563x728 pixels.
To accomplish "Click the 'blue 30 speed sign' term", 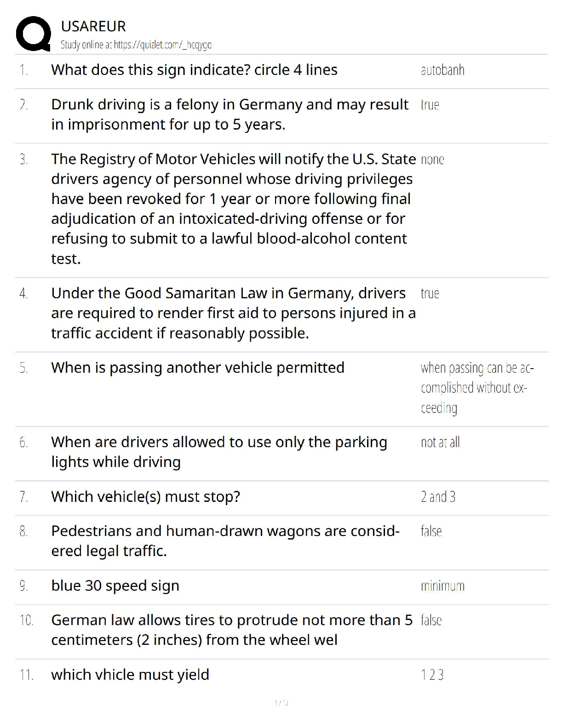I will click(x=115, y=586).
